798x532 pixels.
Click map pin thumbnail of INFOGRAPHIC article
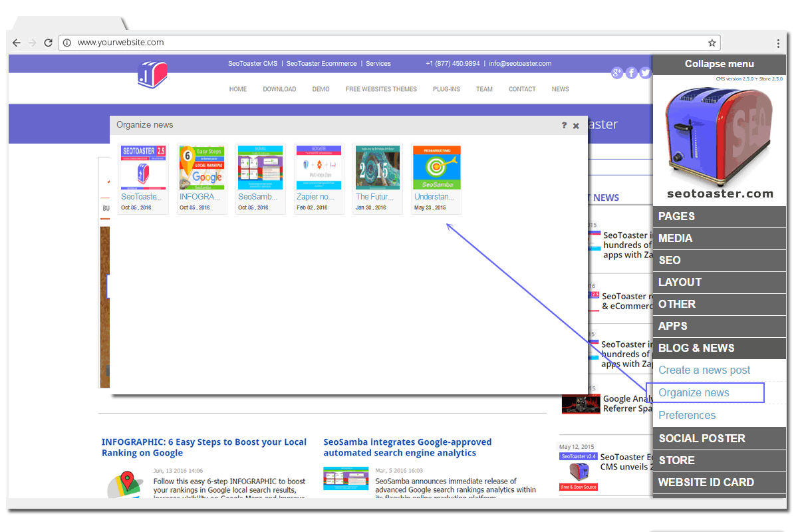click(x=126, y=484)
